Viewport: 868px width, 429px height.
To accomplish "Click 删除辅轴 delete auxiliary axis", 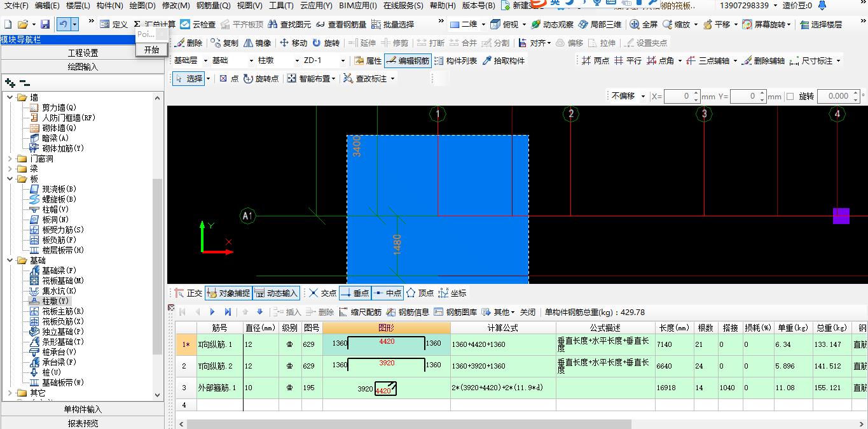I will click(762, 60).
